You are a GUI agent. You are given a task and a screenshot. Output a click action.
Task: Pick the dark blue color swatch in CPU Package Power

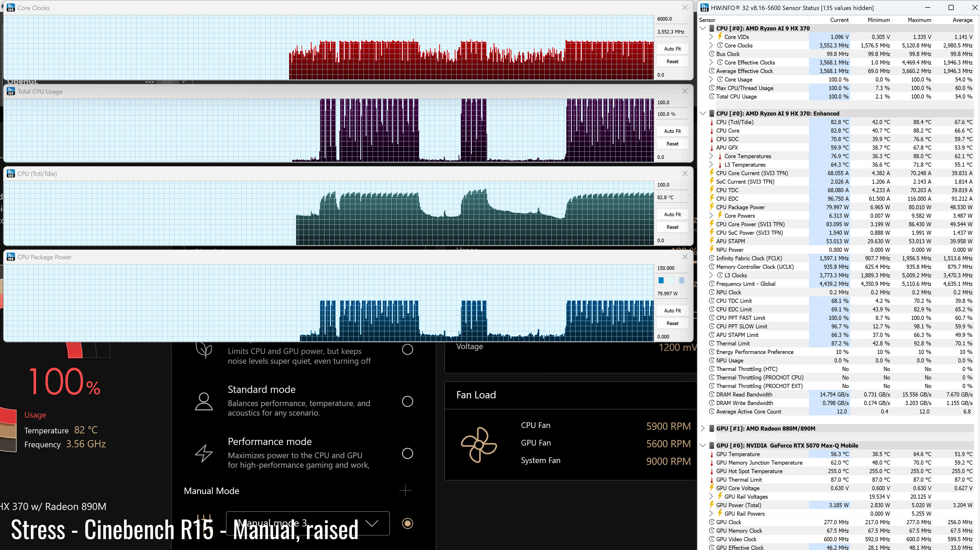[x=661, y=280]
